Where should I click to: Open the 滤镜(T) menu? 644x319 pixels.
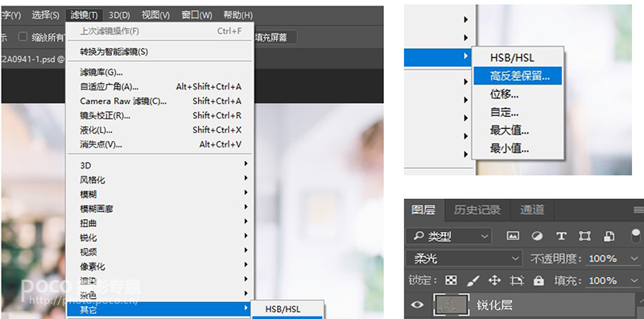point(84,15)
